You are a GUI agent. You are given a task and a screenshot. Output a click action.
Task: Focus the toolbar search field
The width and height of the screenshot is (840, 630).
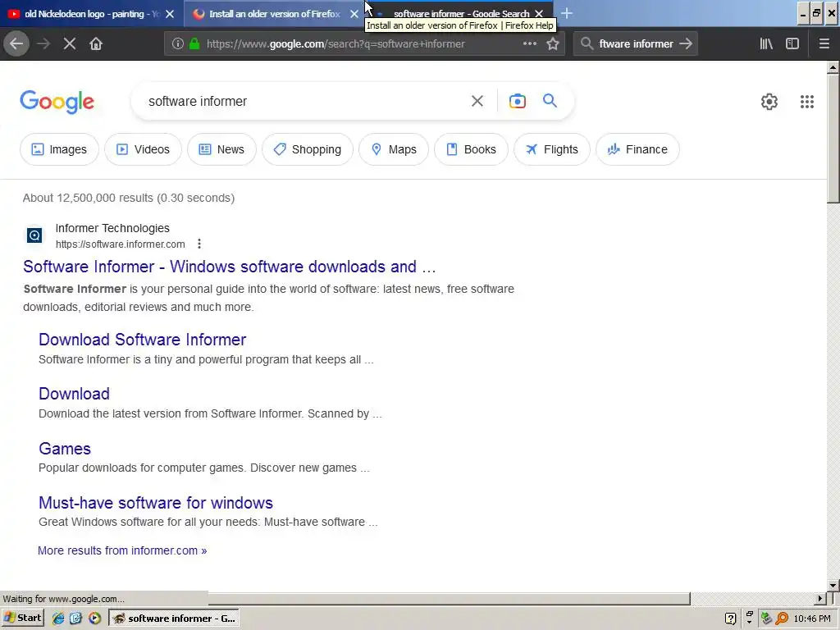pyautogui.click(x=636, y=44)
